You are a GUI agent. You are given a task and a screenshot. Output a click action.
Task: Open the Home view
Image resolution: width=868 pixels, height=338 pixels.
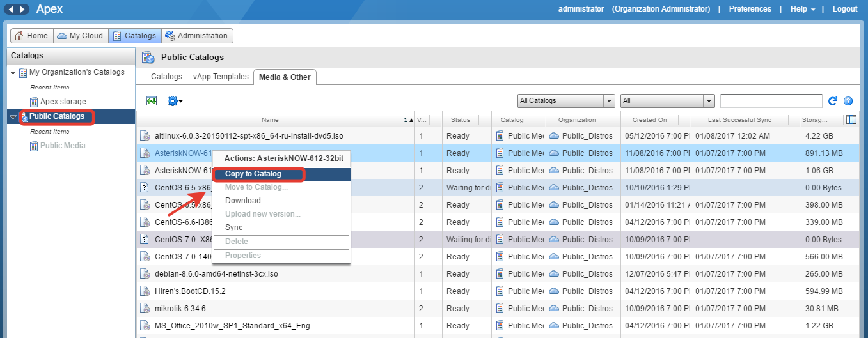pyautogui.click(x=31, y=36)
